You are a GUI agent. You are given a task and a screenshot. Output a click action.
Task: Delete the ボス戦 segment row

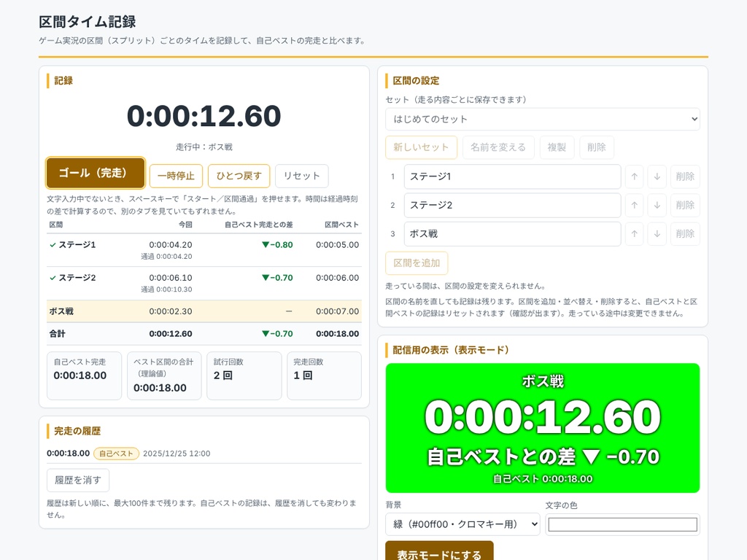(685, 234)
